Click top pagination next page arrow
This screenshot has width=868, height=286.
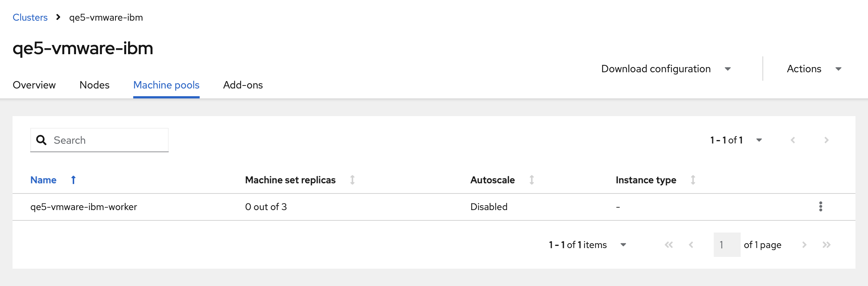[827, 140]
